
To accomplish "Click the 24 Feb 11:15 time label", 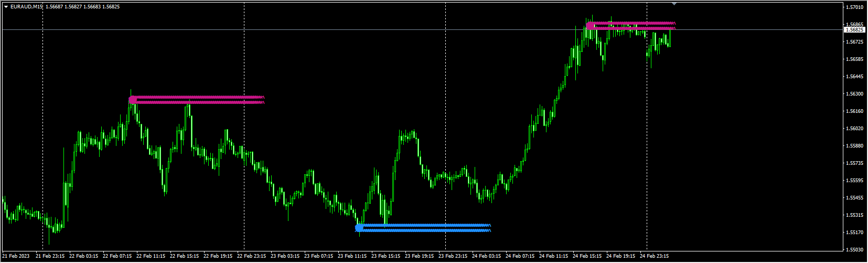I will point(554,256).
